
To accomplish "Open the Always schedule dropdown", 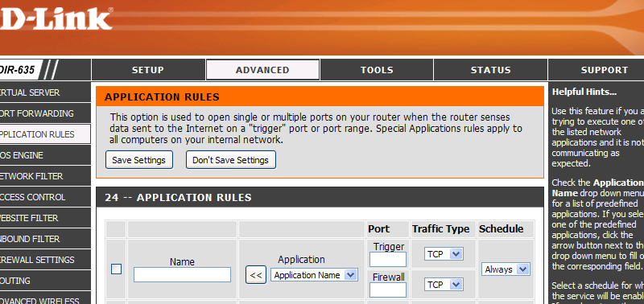I will (x=506, y=269).
